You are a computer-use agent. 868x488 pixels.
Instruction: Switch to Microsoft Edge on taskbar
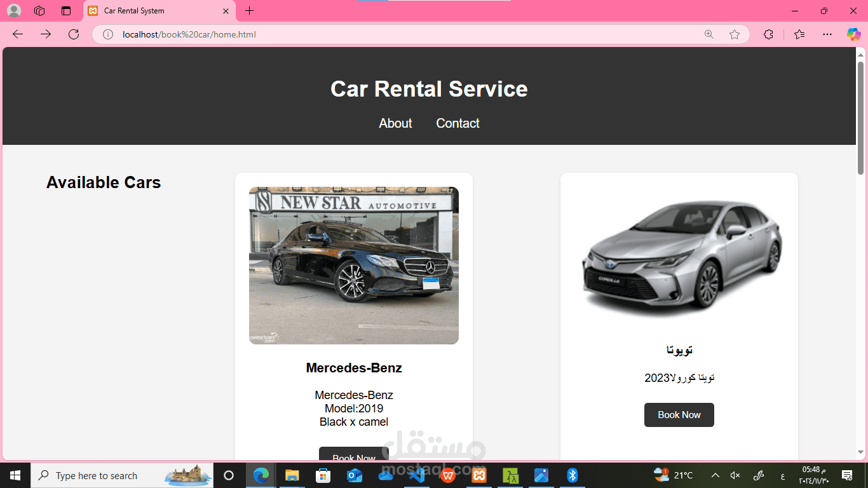(x=261, y=475)
